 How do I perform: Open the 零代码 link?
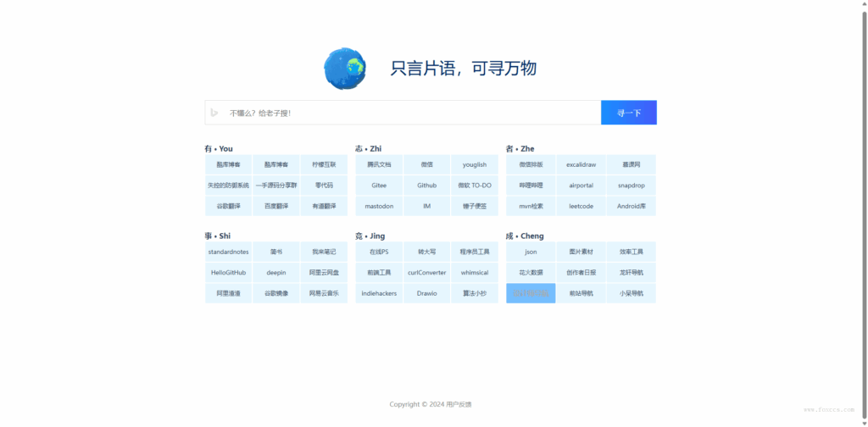pos(324,186)
